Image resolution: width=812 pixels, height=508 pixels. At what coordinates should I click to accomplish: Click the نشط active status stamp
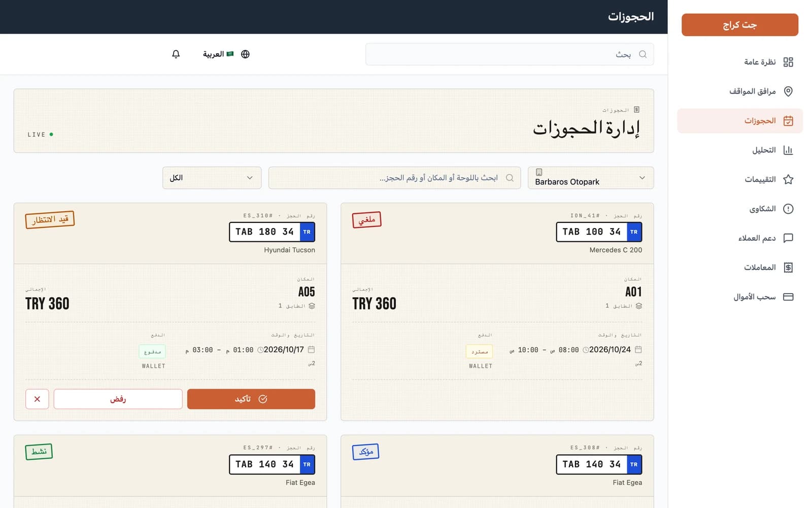(x=39, y=452)
